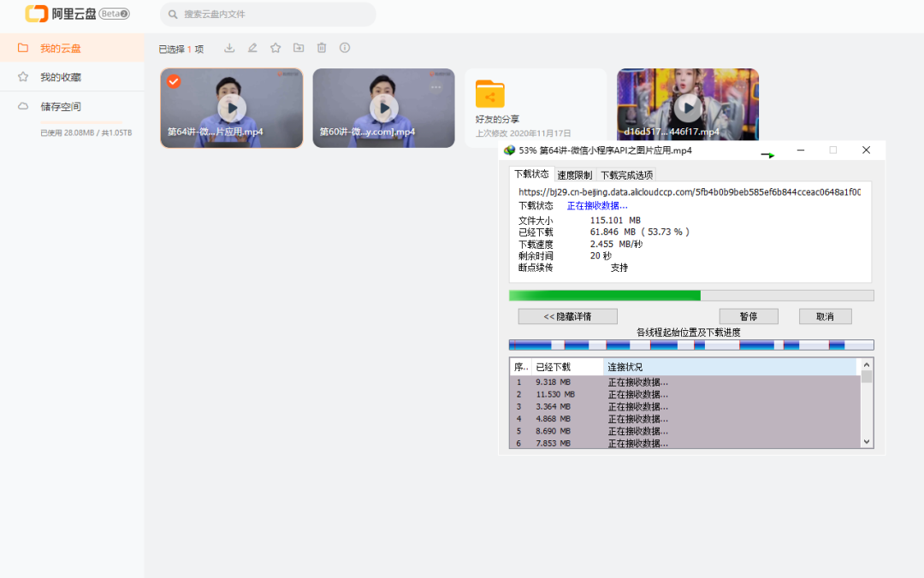Click the move-to-folder icon

(x=299, y=49)
